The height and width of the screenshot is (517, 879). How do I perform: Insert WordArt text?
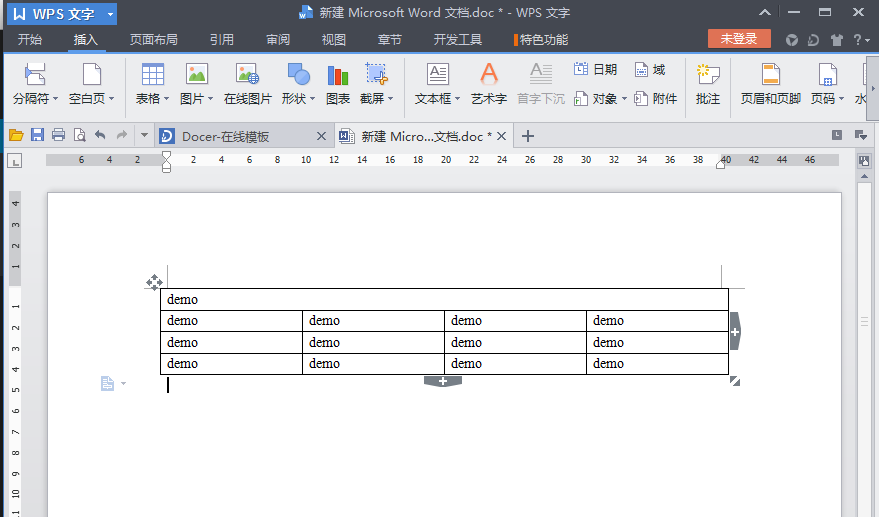point(489,84)
